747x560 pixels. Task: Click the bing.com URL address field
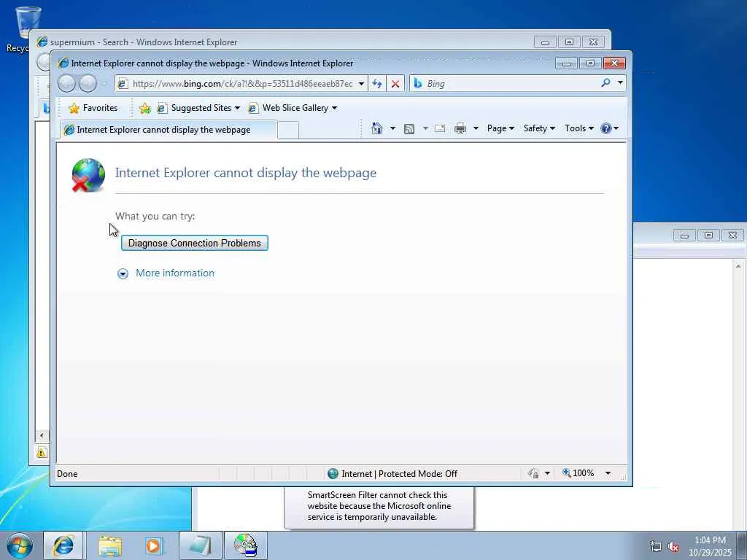point(242,84)
